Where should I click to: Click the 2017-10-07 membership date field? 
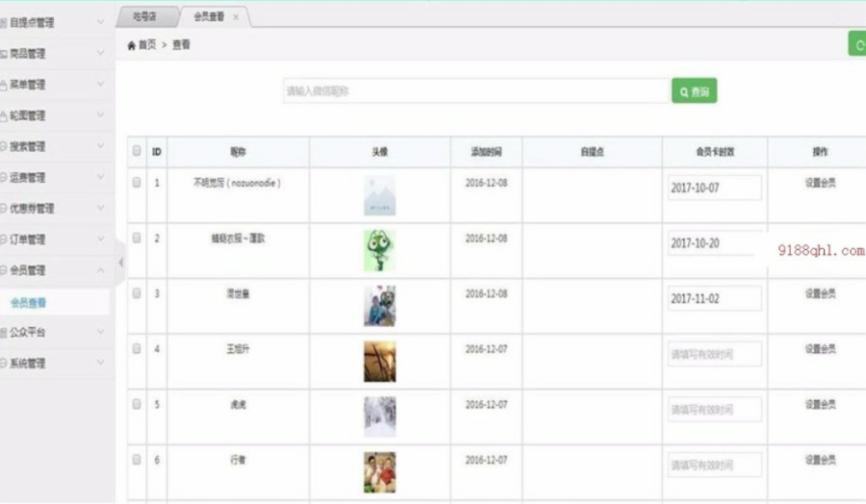[x=715, y=188]
